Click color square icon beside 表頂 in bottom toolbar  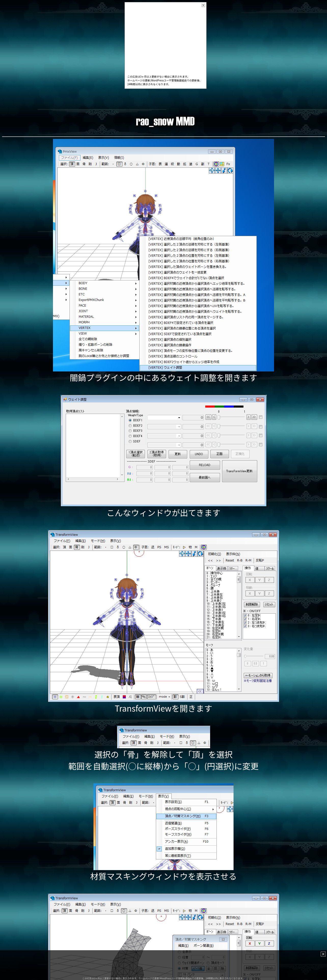pos(124,697)
